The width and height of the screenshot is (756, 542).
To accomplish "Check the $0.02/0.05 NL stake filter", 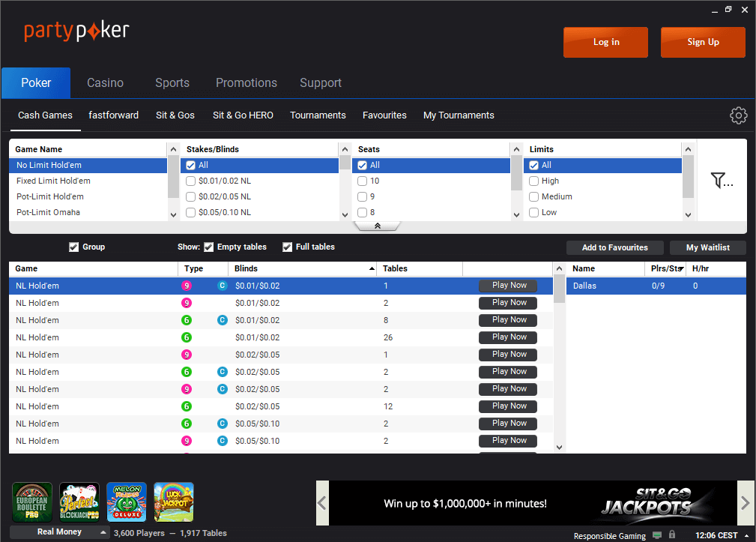I will [190, 196].
